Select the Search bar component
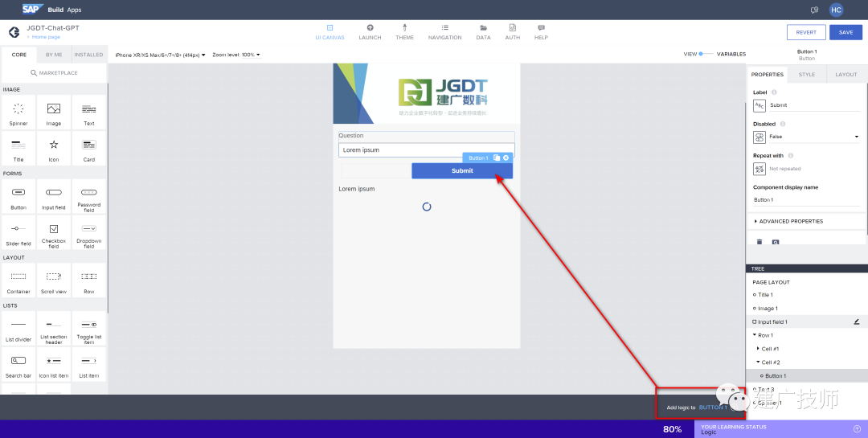This screenshot has width=868, height=438. [x=18, y=364]
